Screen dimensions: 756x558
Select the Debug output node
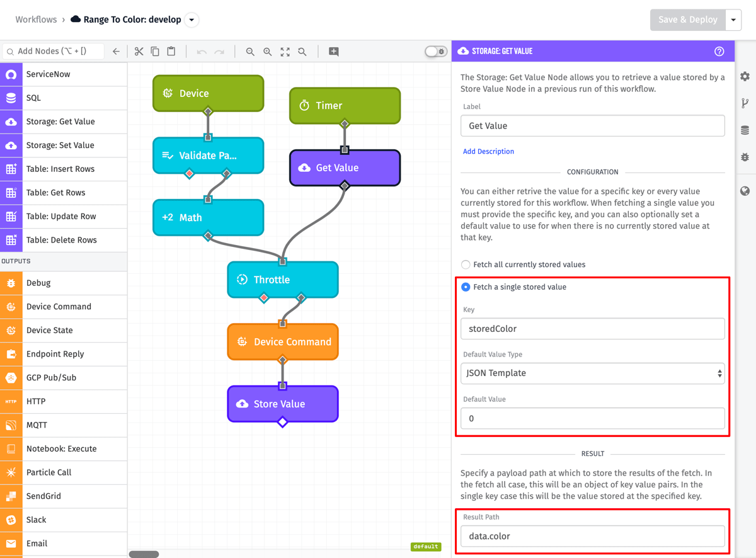64,283
